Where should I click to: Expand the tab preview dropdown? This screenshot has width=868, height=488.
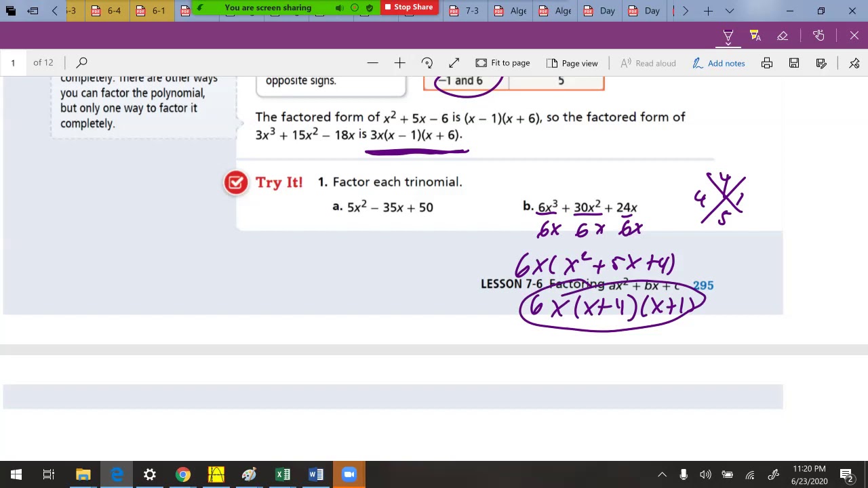[730, 11]
